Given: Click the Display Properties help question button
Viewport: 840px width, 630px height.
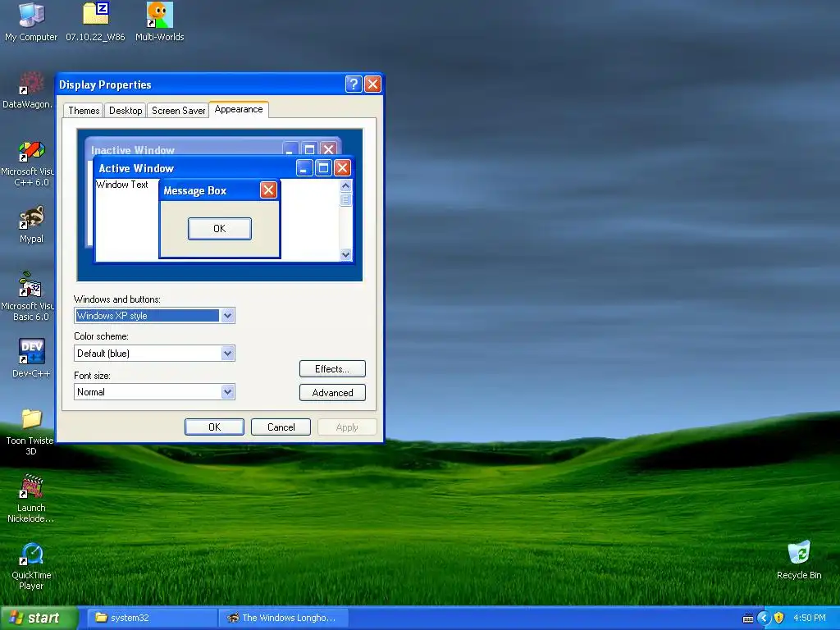Looking at the screenshot, I should (354, 84).
